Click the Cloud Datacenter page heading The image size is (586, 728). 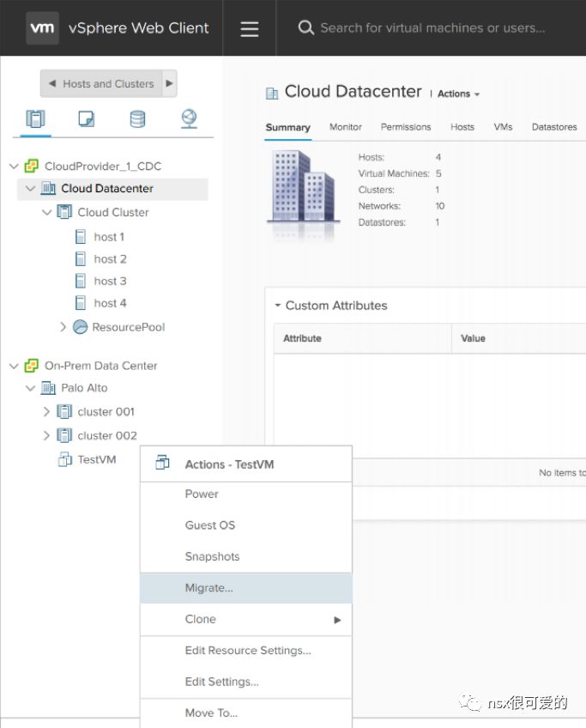point(353,92)
